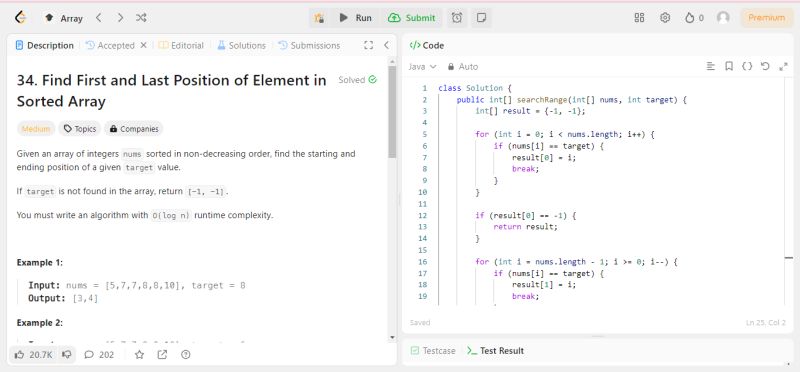Open the layout manager grid icon

click(639, 18)
